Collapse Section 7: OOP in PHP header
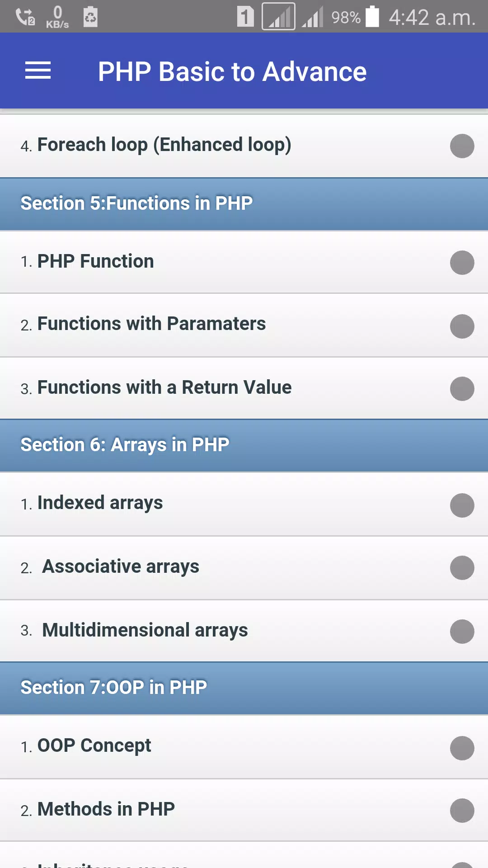488x868 pixels. tap(244, 688)
